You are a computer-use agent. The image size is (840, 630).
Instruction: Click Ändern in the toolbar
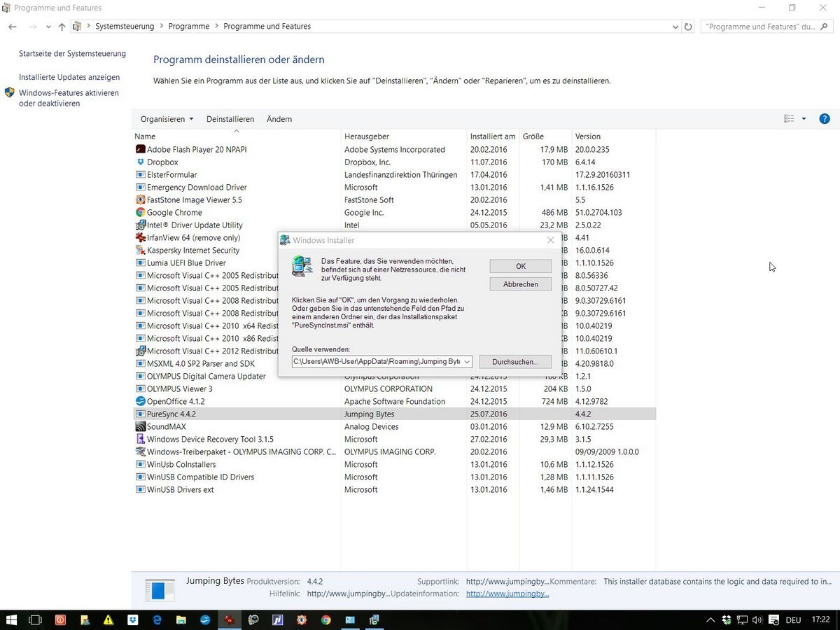pyautogui.click(x=279, y=119)
